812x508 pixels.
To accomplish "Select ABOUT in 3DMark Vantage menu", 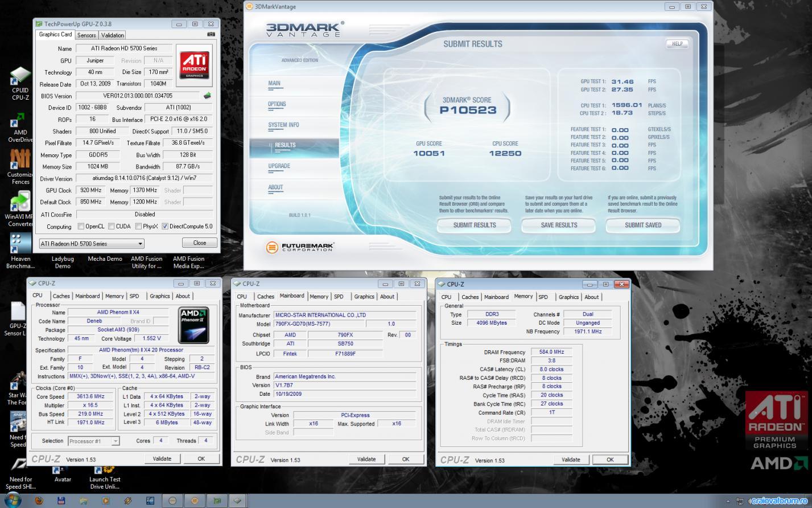I will coord(275,187).
